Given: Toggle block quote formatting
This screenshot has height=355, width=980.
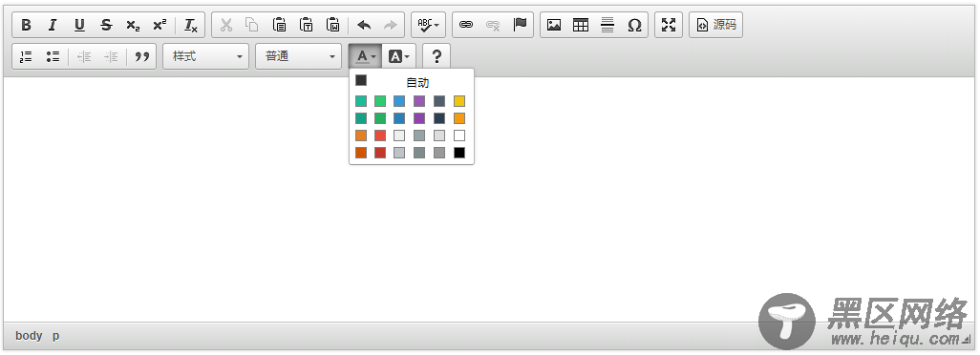Looking at the screenshot, I should [x=142, y=56].
